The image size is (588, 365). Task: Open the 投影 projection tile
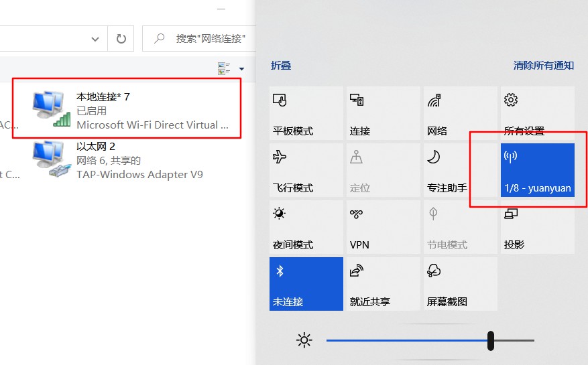[x=538, y=227]
